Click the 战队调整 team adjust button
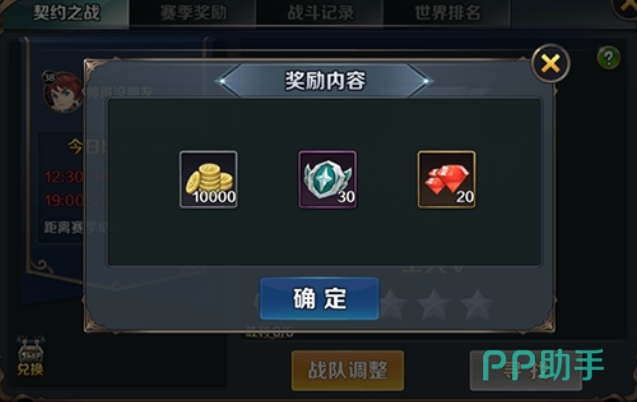 pyautogui.click(x=348, y=370)
